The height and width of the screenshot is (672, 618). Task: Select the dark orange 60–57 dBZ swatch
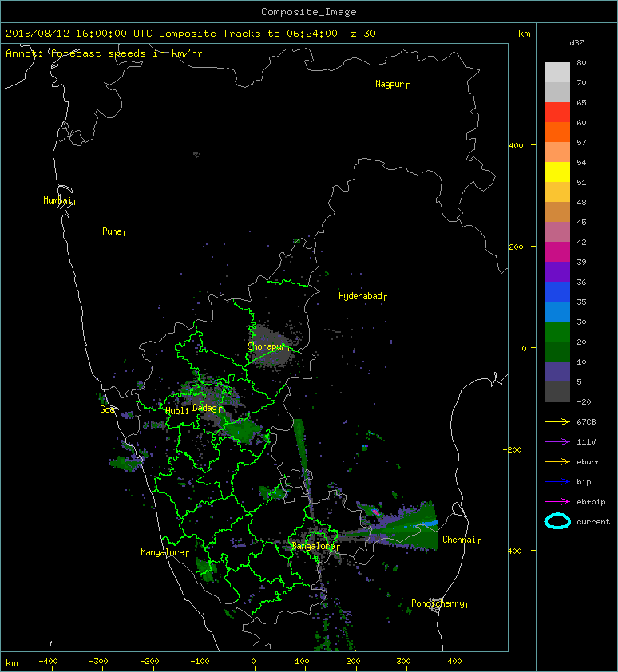tap(557, 132)
